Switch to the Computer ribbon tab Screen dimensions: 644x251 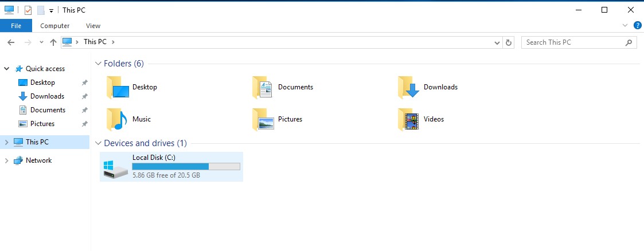click(x=55, y=26)
